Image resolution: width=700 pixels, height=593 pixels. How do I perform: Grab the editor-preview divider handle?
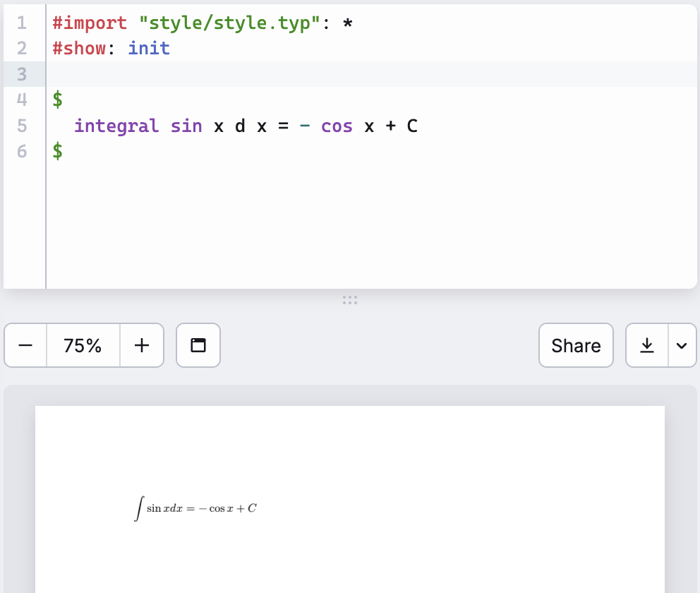[350, 299]
